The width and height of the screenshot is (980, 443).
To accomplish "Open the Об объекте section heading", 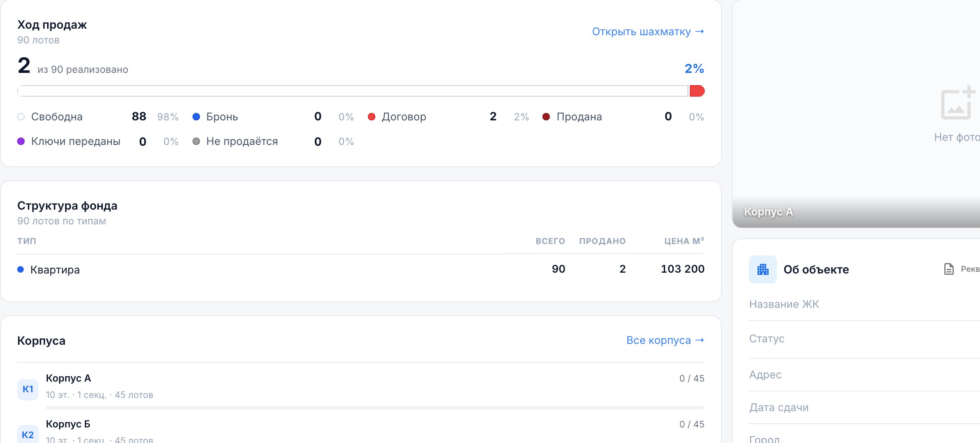I will (816, 269).
